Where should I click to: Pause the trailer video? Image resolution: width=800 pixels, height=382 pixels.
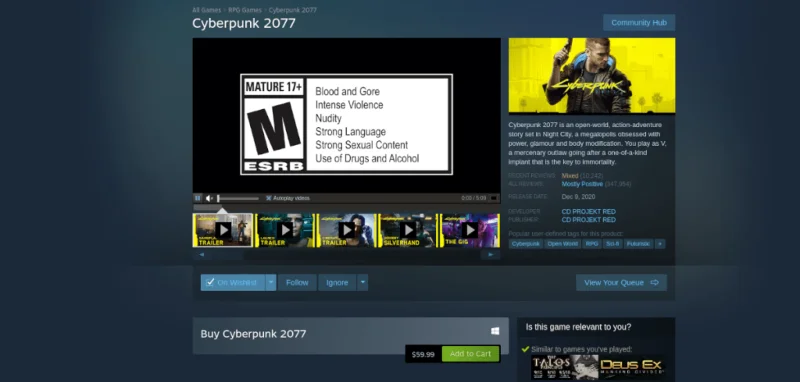197,198
